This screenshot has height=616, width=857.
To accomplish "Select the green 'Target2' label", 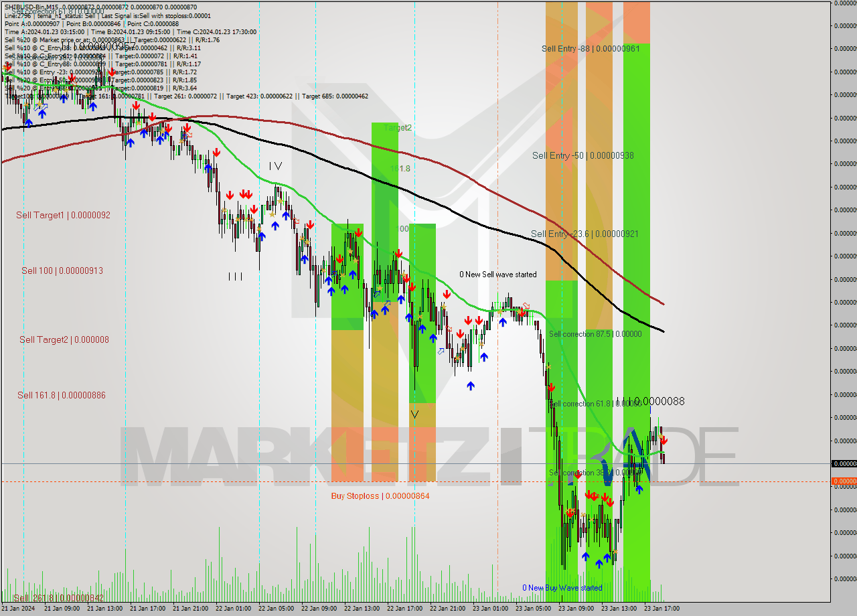I will pos(398,127).
